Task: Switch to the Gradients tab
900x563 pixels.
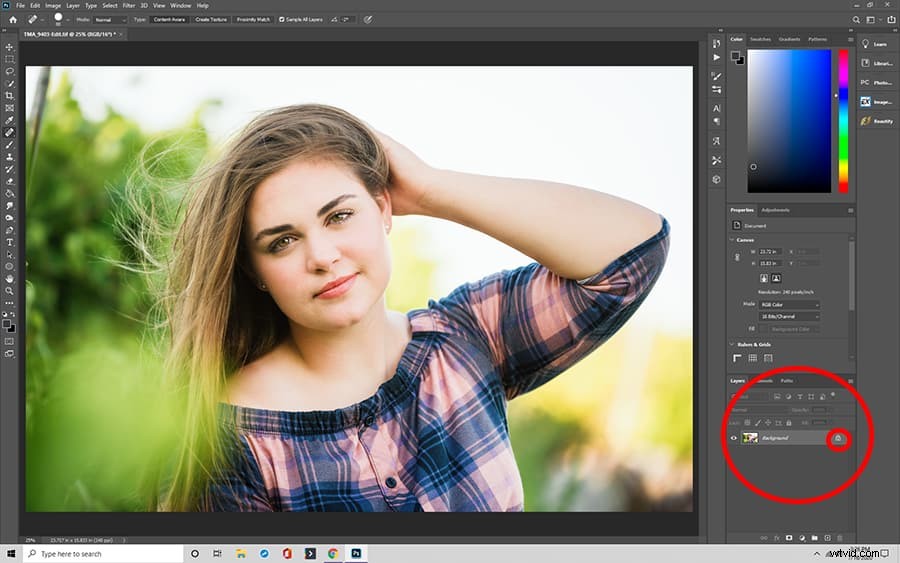Action: pyautogui.click(x=789, y=39)
